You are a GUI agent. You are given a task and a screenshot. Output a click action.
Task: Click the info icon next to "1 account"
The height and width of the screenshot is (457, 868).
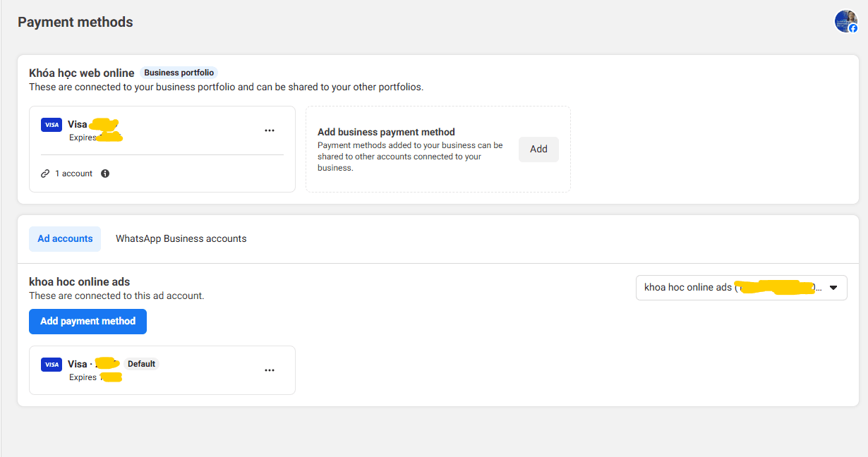coord(104,173)
